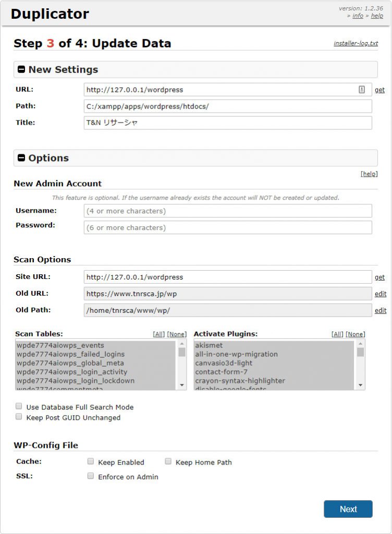Image resolution: width=392 pixels, height=534 pixels.
Task: Select wpde7774aiowps_events table
Action: click(x=95, y=345)
